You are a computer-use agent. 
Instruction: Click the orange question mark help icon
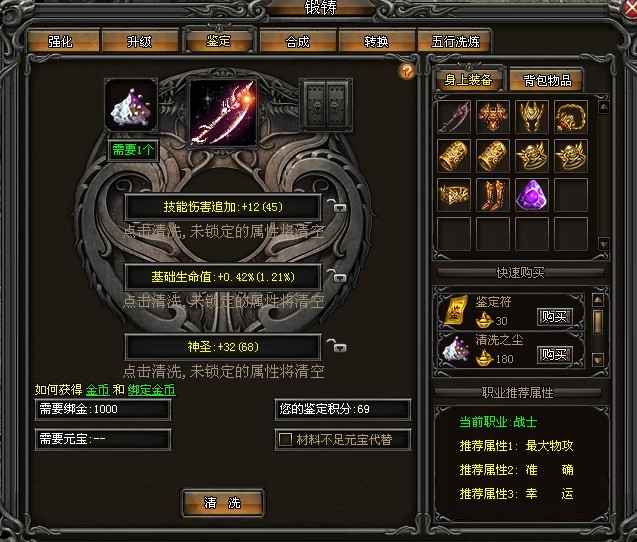tap(407, 71)
